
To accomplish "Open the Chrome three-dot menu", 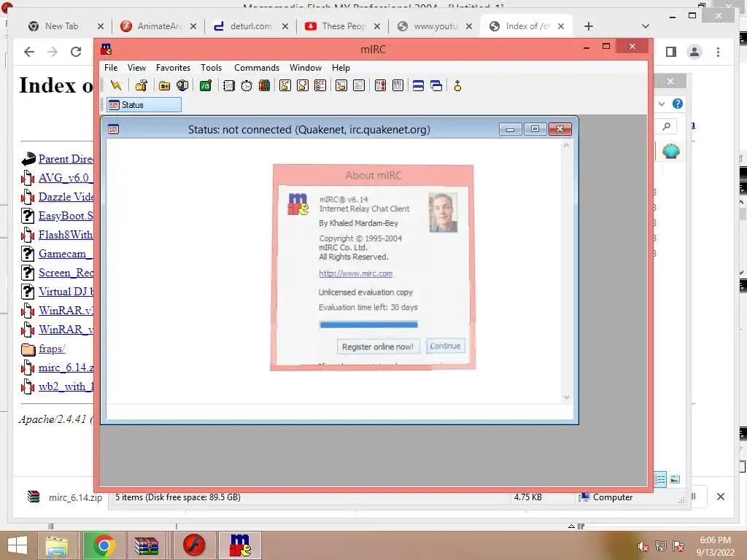I will pyautogui.click(x=718, y=52).
